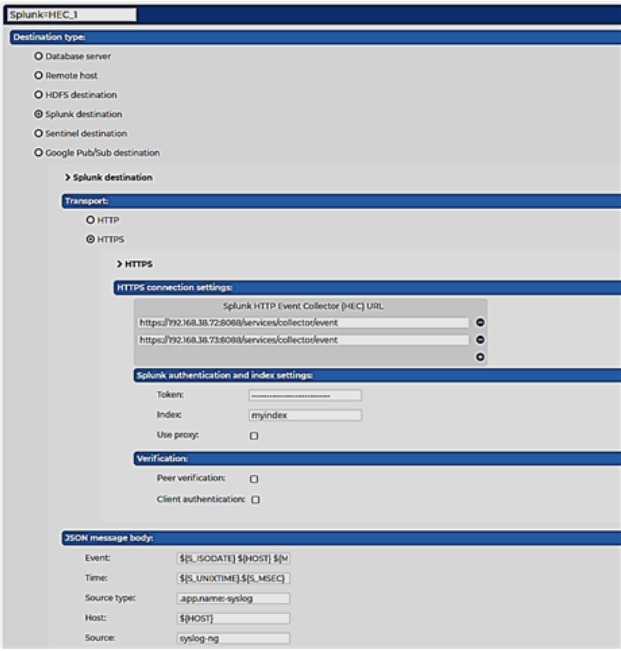This screenshot has height=651, width=621.
Task: Add a new HEC URL row
Action: [480, 357]
